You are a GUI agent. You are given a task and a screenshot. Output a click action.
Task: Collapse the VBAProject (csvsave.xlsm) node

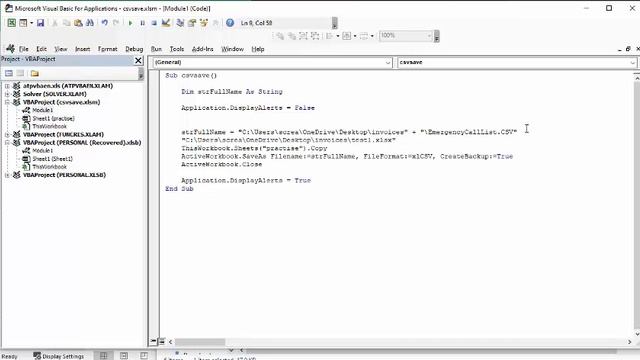7,102
